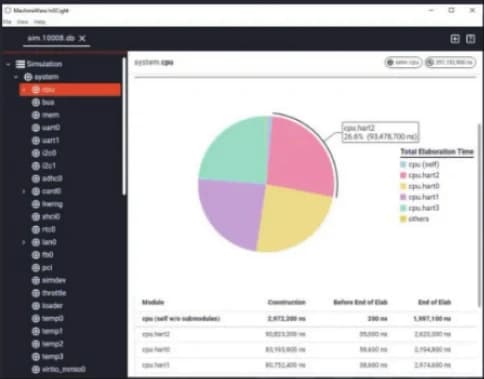This screenshot has height=379, width=484.
Task: Sort by End of Elab column
Action: [434, 302]
